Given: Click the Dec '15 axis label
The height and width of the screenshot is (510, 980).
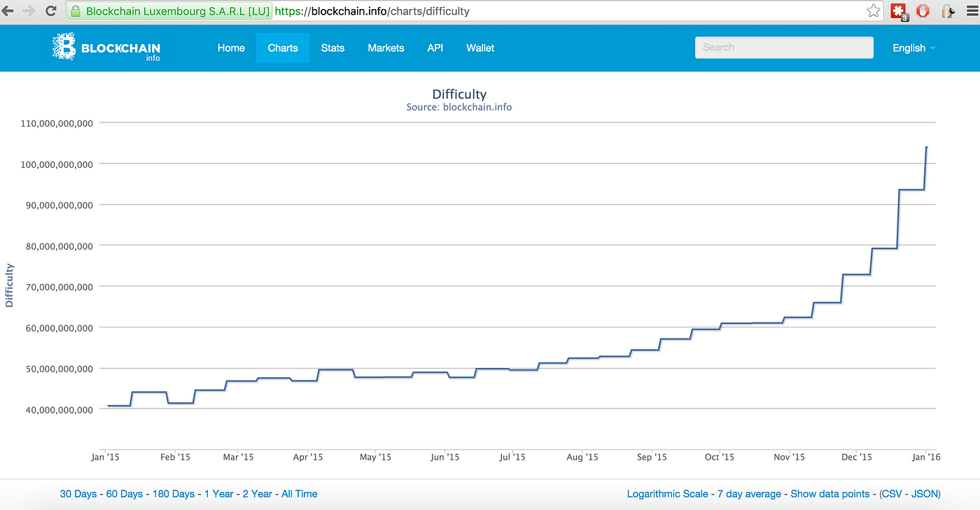Looking at the screenshot, I should [857, 458].
